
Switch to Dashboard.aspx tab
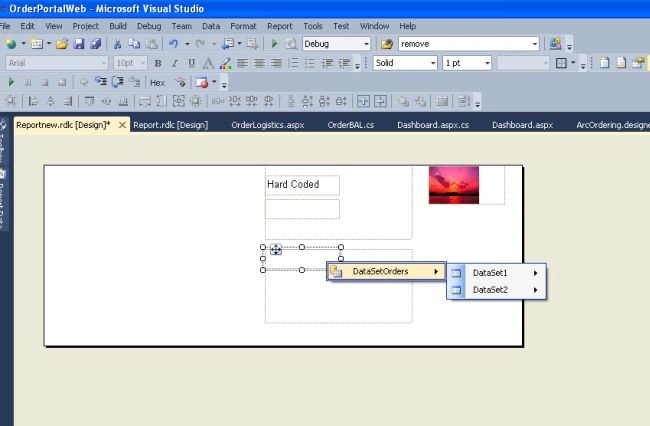click(522, 125)
